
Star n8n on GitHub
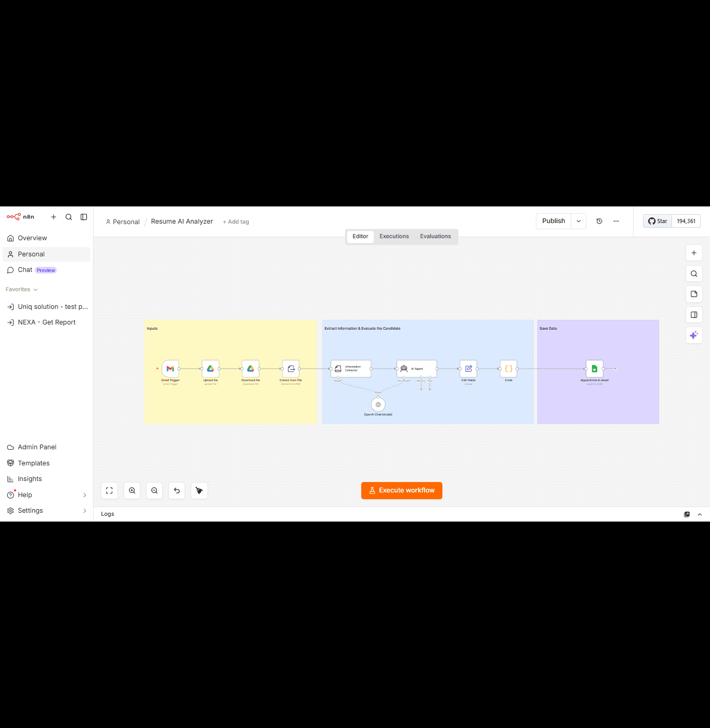point(658,221)
